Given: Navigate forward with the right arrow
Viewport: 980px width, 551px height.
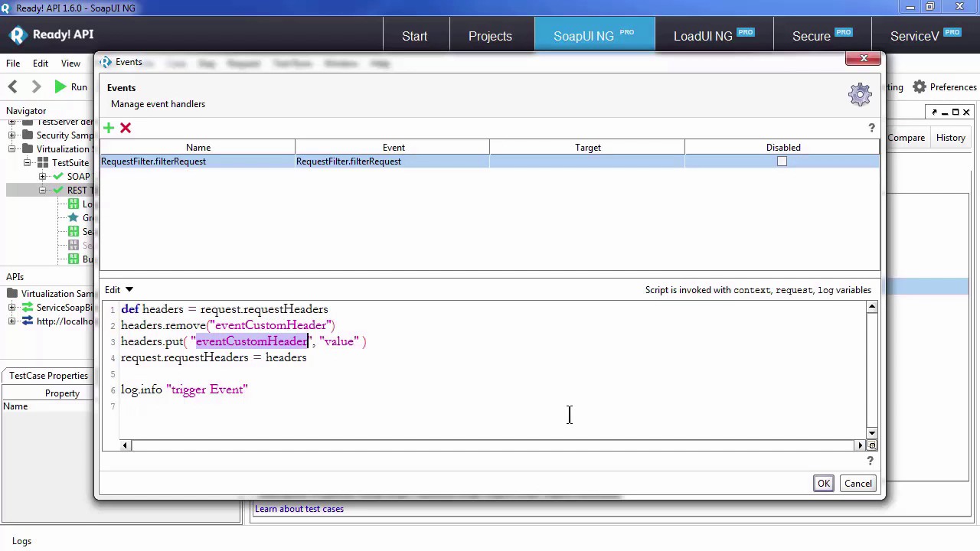Looking at the screenshot, I should (36, 87).
